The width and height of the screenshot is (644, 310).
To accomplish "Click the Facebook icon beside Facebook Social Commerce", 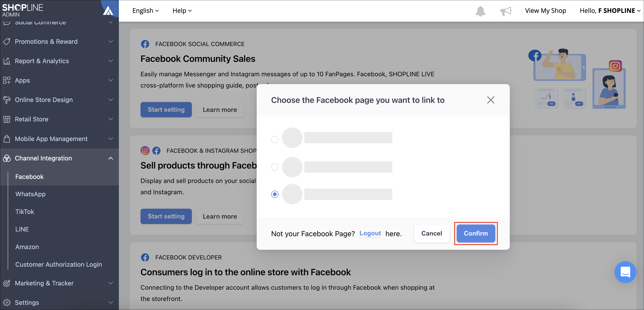I will (145, 44).
